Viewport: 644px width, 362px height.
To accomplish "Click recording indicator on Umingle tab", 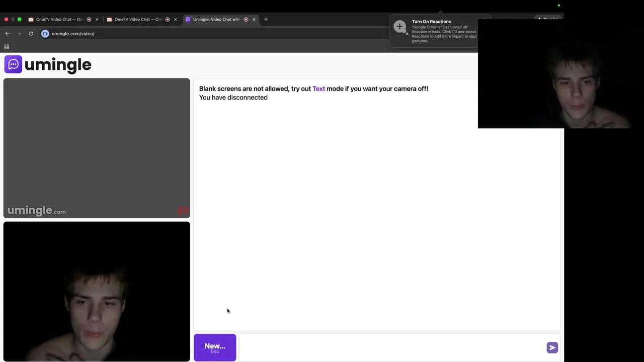I will pos(246,20).
